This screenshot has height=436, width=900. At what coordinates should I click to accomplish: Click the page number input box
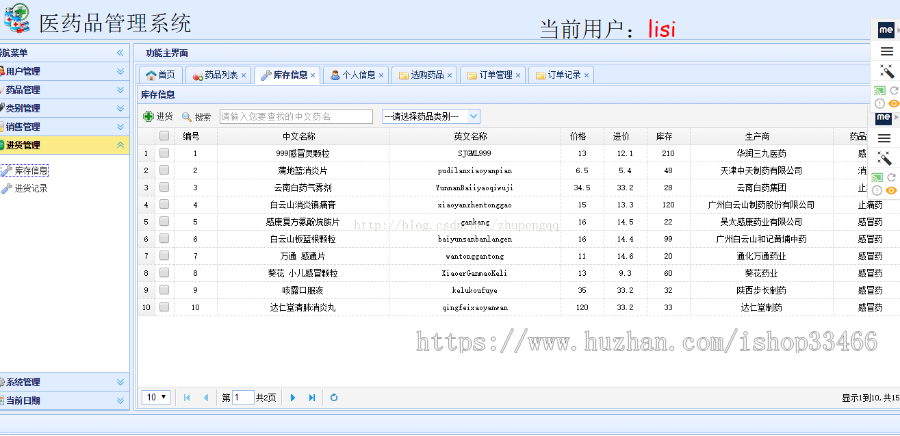(x=243, y=397)
